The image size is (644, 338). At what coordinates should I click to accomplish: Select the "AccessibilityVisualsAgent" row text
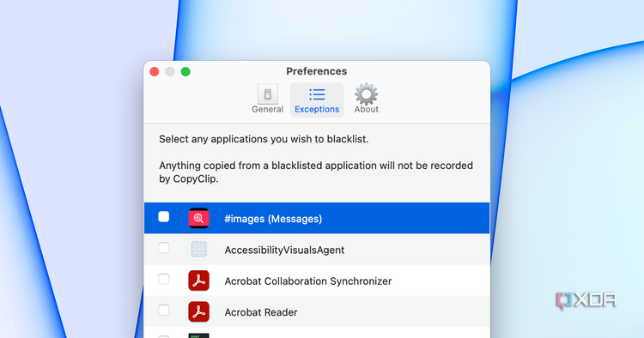coord(284,250)
